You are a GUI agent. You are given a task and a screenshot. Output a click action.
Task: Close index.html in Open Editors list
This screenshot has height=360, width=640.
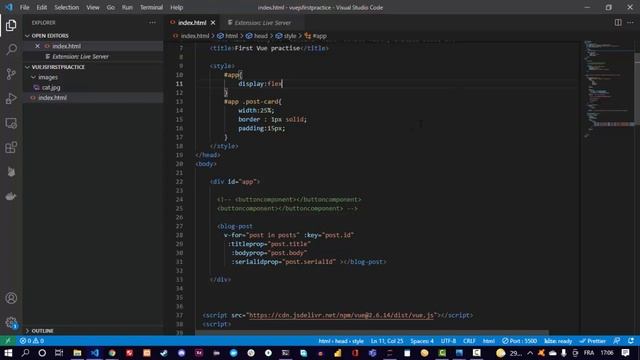[x=38, y=46]
